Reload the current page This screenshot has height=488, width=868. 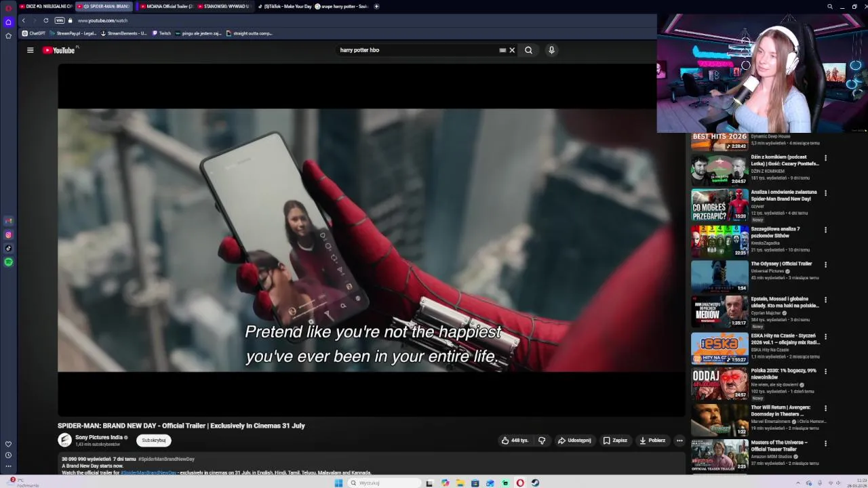point(45,20)
